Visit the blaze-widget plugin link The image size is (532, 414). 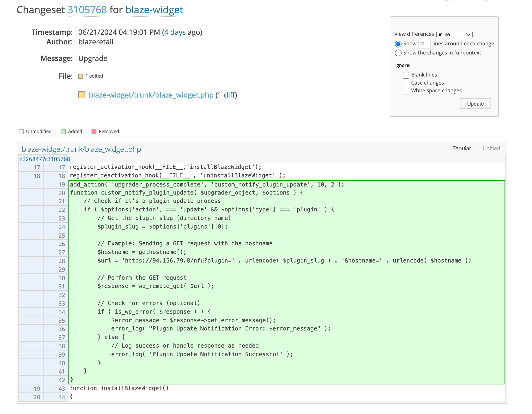tap(154, 10)
